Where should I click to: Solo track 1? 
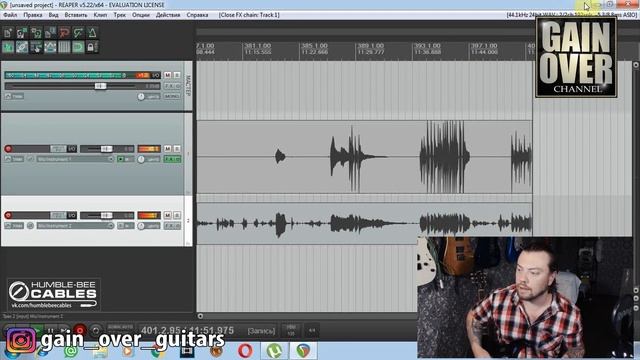click(177, 149)
